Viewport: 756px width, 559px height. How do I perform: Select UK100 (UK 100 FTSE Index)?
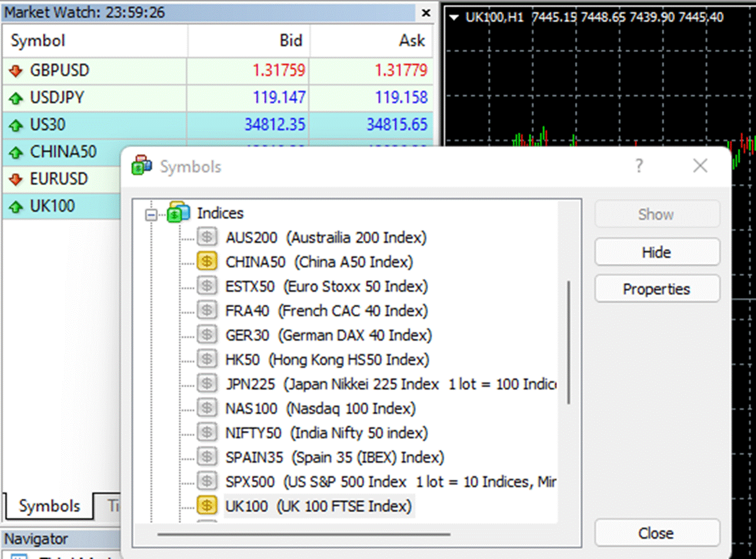click(319, 506)
